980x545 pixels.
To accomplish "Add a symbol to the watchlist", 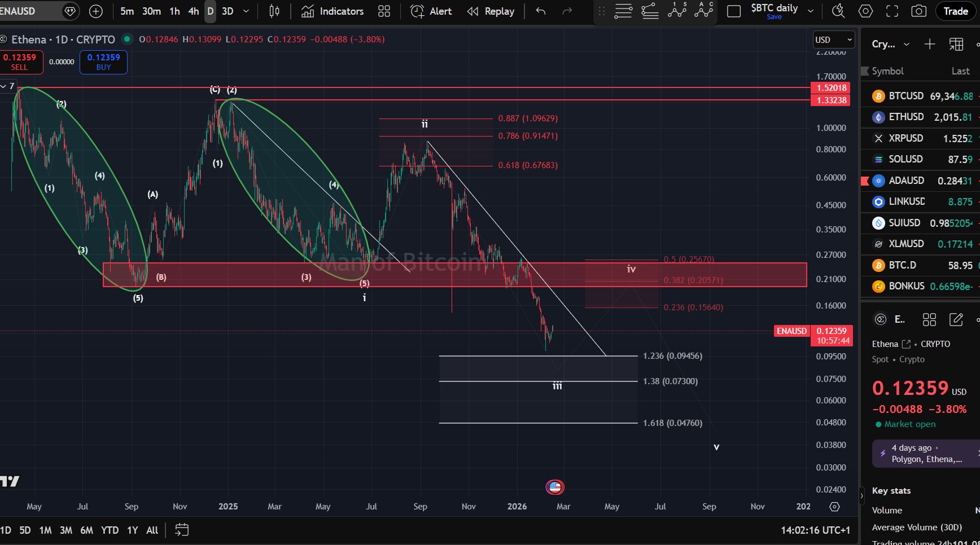I will point(930,44).
